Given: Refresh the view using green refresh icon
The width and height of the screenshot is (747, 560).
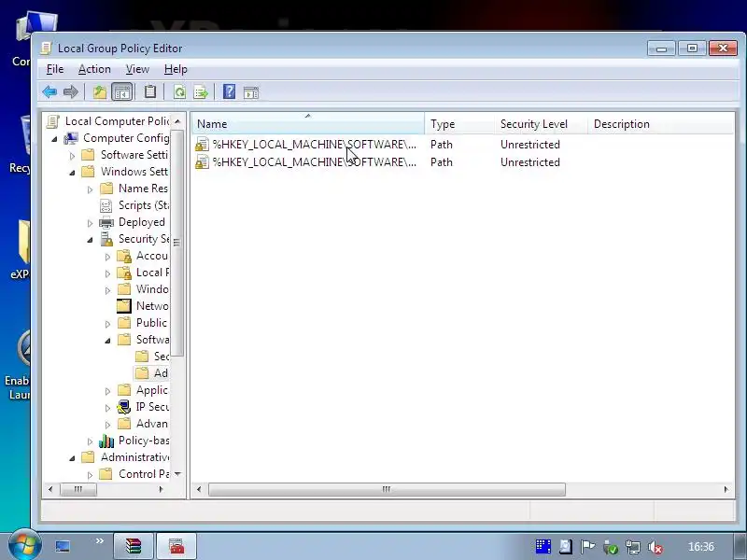Looking at the screenshot, I should (x=179, y=91).
